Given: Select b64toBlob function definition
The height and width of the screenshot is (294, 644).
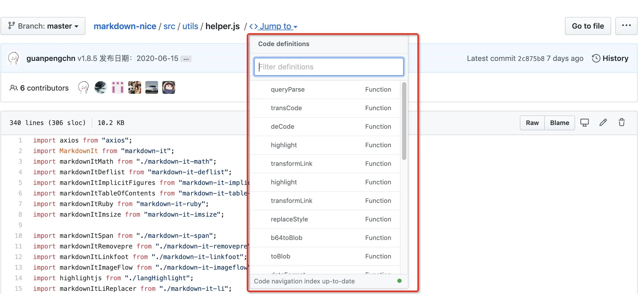Looking at the screenshot, I should 286,238.
